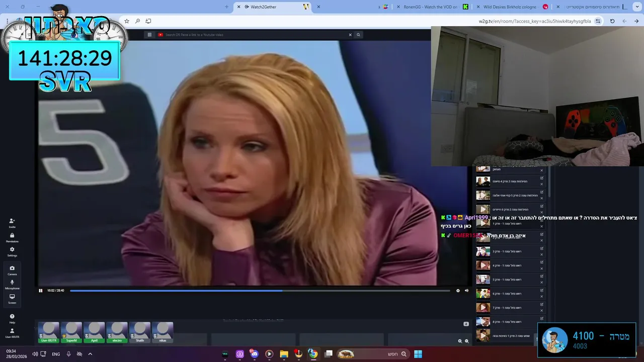Open the User-RRJTR profile in the sidebar
The width and height of the screenshot is (644, 362).
pos(12,333)
